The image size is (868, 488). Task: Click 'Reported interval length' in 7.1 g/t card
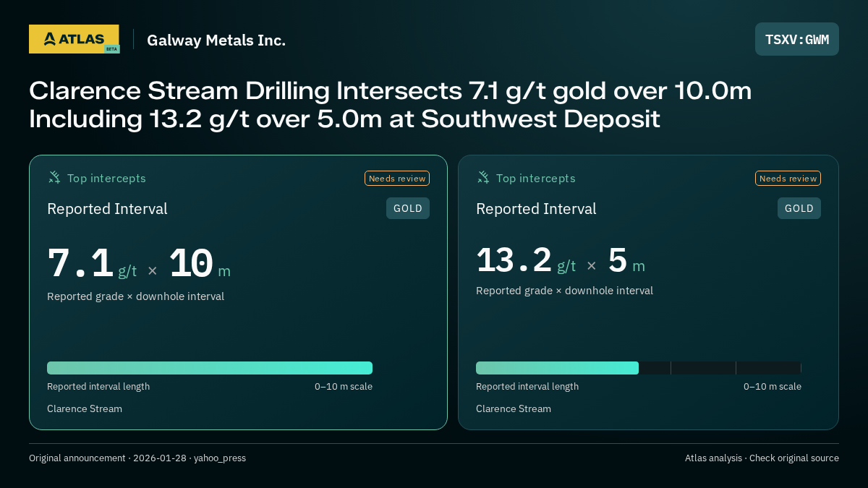[98, 386]
